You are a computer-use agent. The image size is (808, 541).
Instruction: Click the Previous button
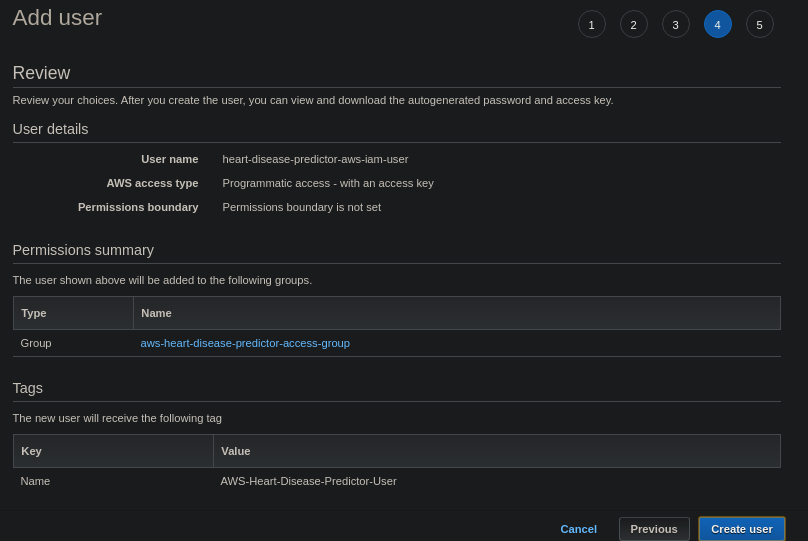pos(653,529)
